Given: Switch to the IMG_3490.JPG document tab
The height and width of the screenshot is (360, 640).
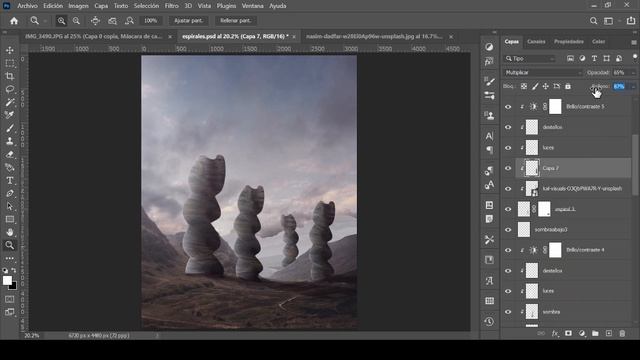Looking at the screenshot, I should click(x=93, y=36).
